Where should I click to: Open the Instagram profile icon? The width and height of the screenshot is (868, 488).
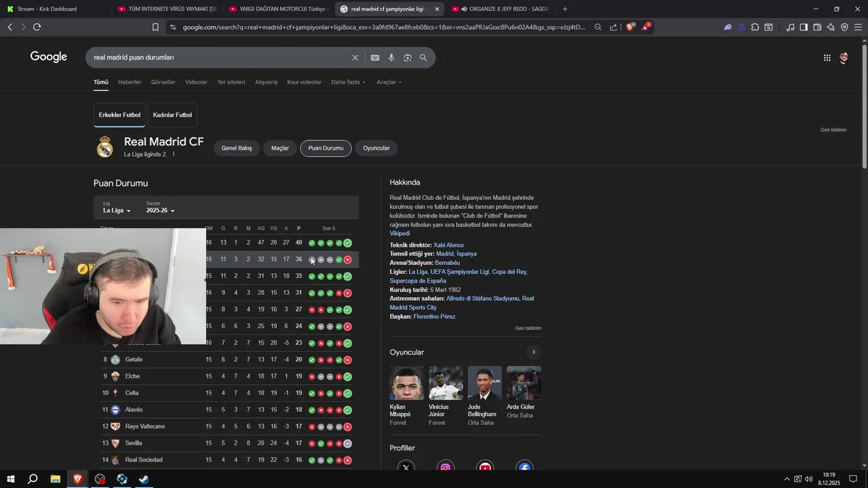pos(446,466)
